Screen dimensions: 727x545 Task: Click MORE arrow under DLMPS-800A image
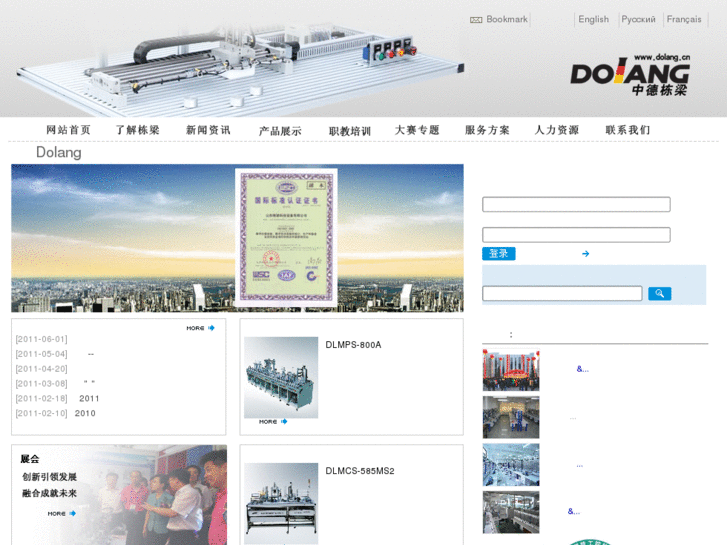pyautogui.click(x=274, y=422)
